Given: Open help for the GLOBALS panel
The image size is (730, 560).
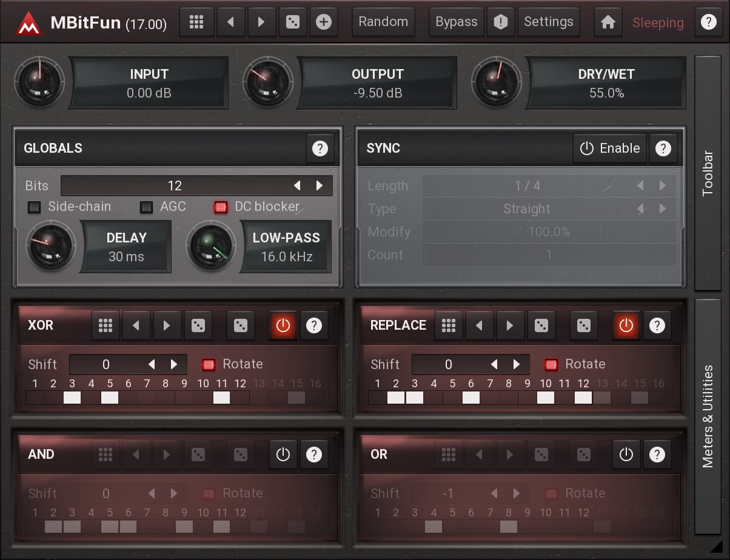Looking at the screenshot, I should (x=320, y=148).
